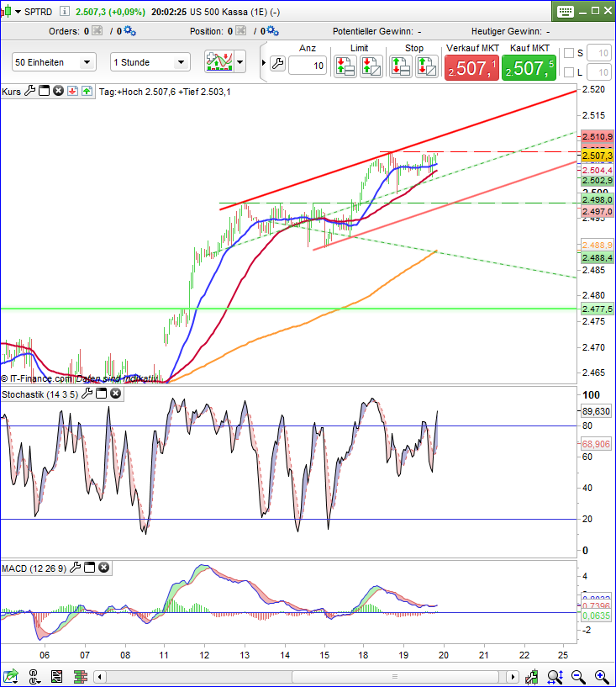616x687 pixels.
Task: Open order settings gear next to Orders
Action: pos(129,30)
